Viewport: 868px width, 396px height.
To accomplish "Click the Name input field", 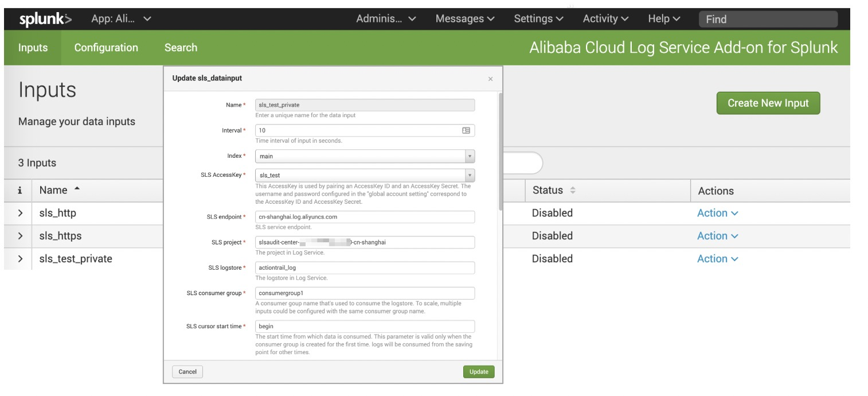I will click(x=365, y=105).
